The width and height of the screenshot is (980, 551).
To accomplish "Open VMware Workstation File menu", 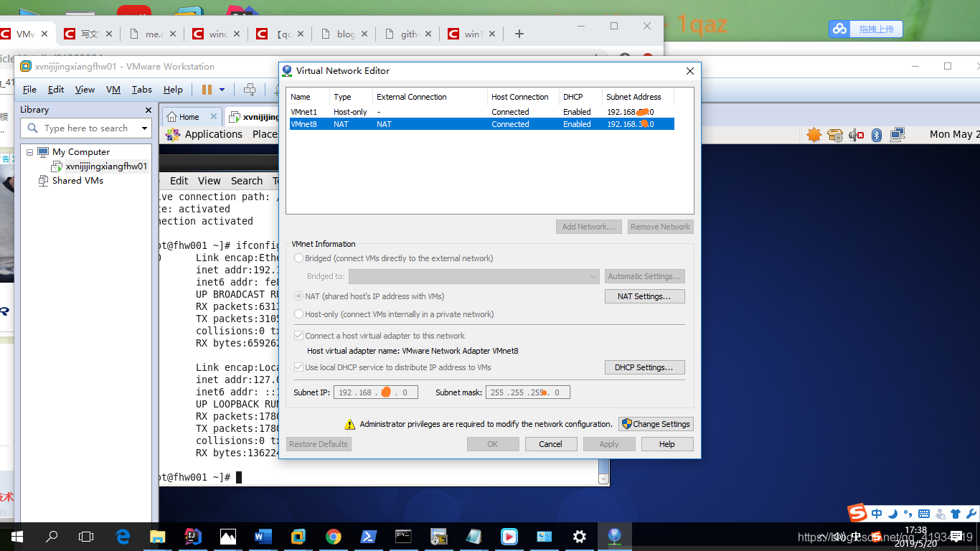I will click(29, 90).
